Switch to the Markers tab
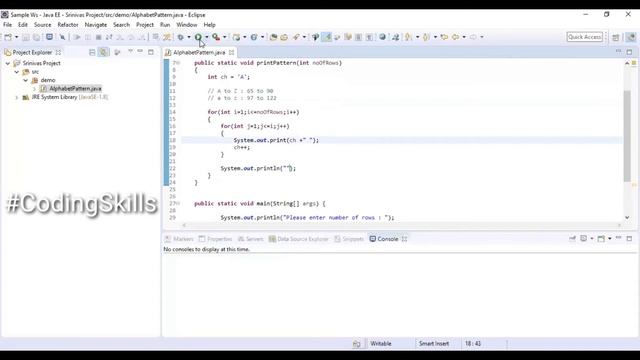Image resolution: width=640 pixels, height=360 pixels. pos(179,239)
